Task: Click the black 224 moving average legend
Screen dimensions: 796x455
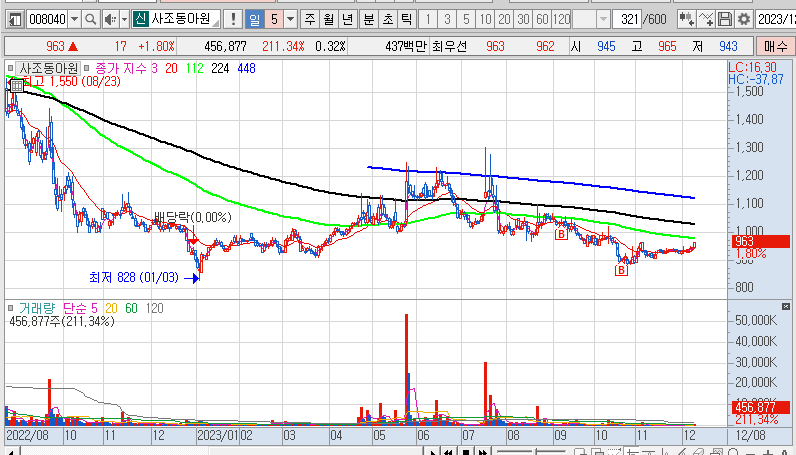Action: pyautogui.click(x=220, y=68)
